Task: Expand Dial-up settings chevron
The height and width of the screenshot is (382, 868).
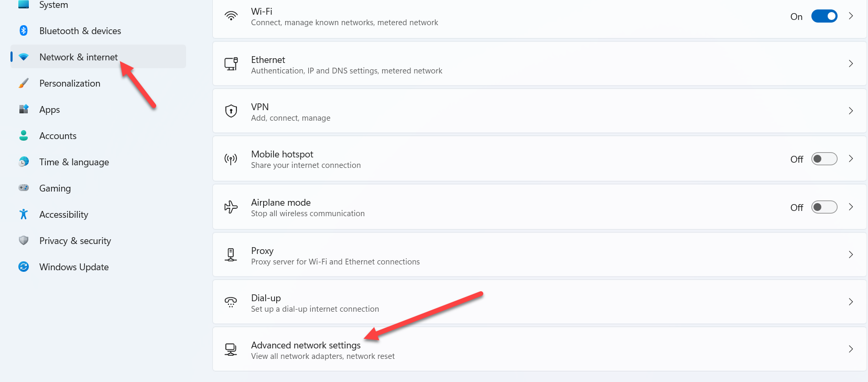Action: [851, 302]
